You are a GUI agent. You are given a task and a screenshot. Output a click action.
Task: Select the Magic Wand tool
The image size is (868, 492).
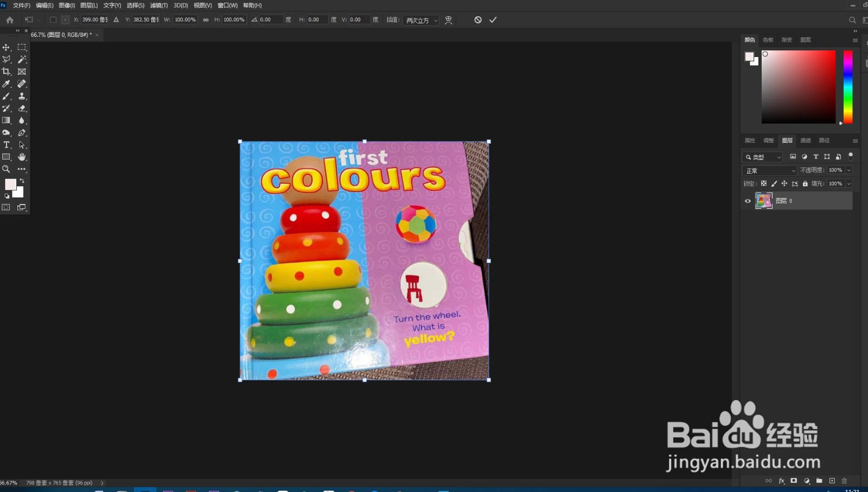[x=22, y=59]
